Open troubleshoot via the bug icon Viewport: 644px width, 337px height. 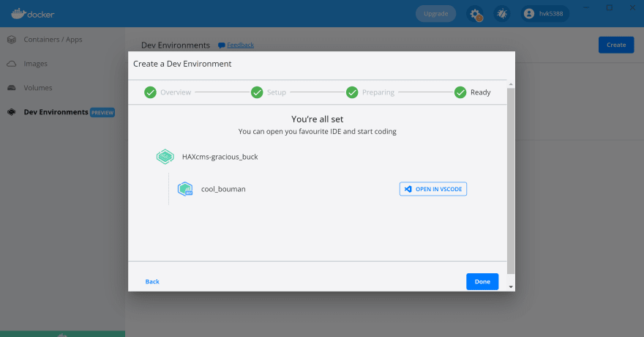click(x=501, y=14)
